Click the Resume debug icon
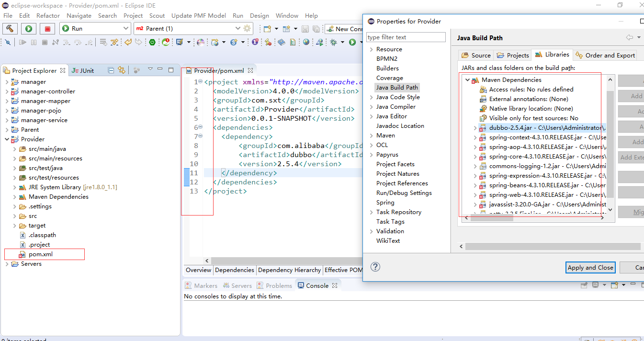Screen dimensions: 644x341 (x=23, y=42)
